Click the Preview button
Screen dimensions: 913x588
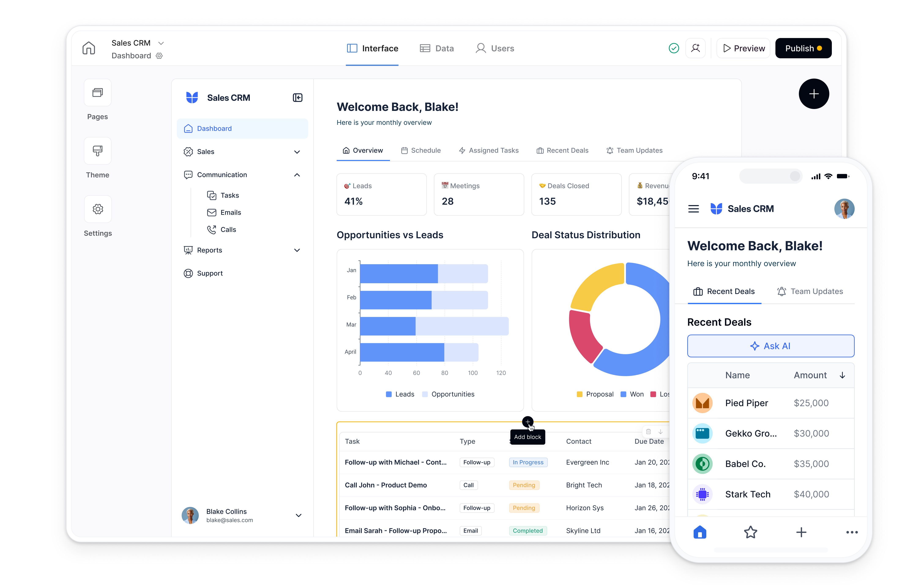pyautogui.click(x=743, y=48)
